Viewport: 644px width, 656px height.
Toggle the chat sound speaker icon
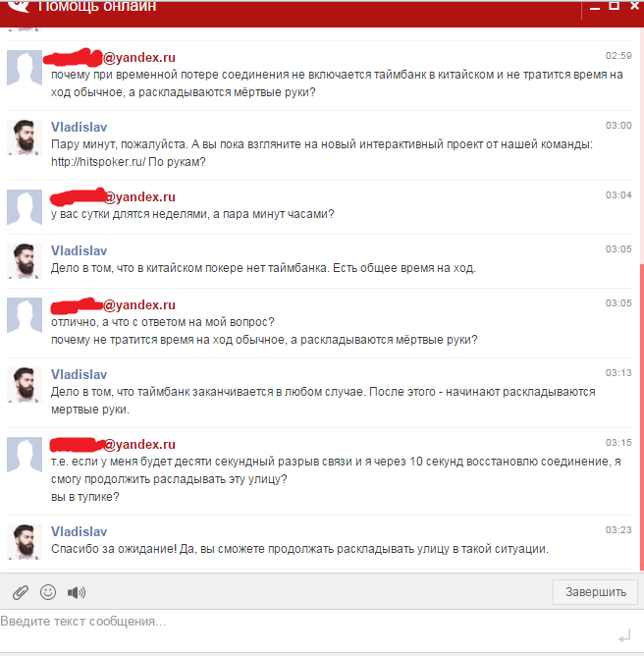click(77, 592)
